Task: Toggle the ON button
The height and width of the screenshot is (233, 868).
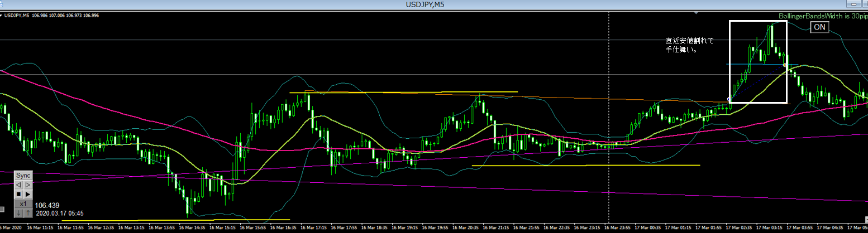Action: point(819,27)
